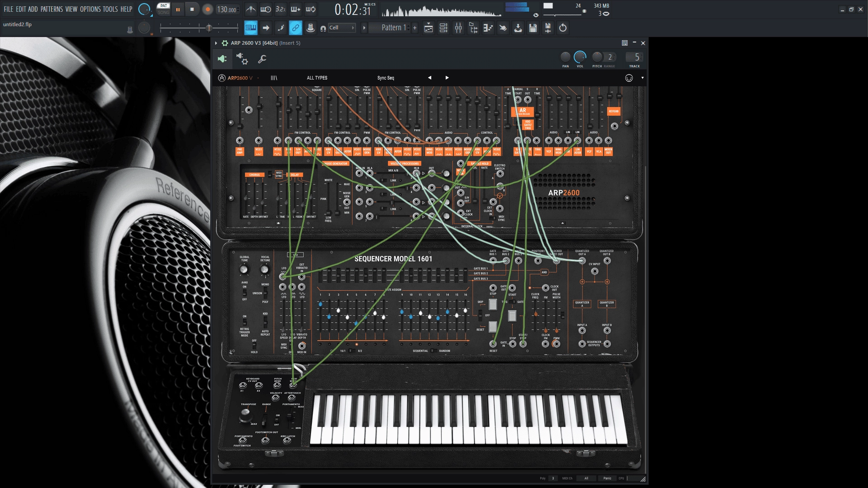This screenshot has width=868, height=488.
Task: Click the stamp tool icon
Action: pyautogui.click(x=311, y=28)
